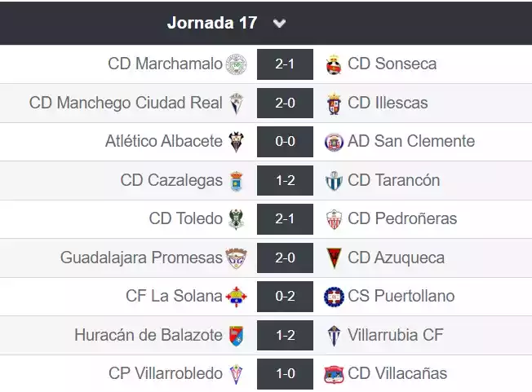Click the CD Azuqueca team crest

334,258
